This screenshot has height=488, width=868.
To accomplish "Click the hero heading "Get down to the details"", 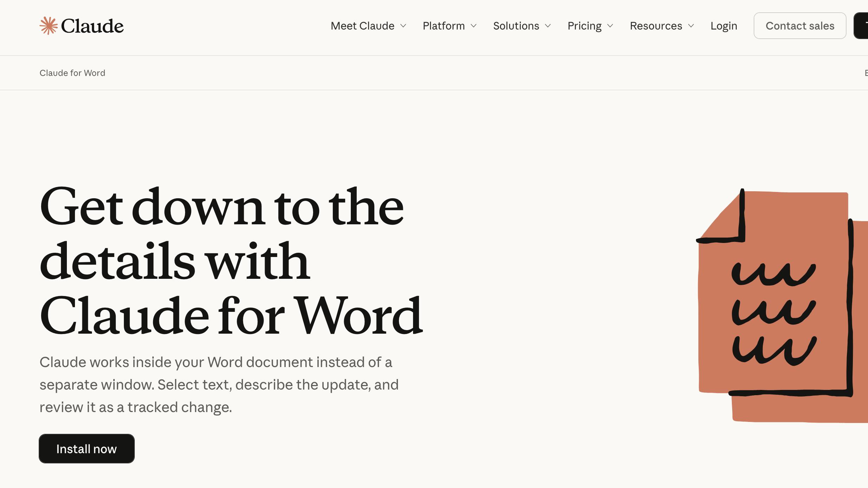I will coord(231,261).
